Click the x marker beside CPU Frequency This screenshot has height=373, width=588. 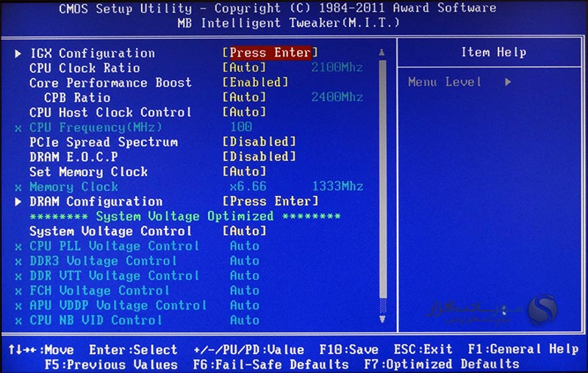18,128
